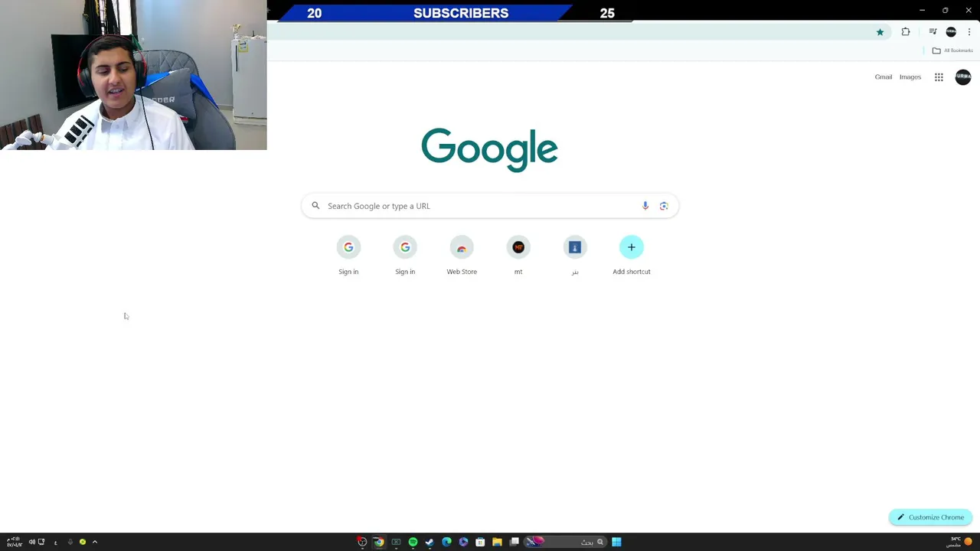Open the Xbox Game Bar taskbar icon
Image resolution: width=980 pixels, height=551 pixels.
(396, 542)
